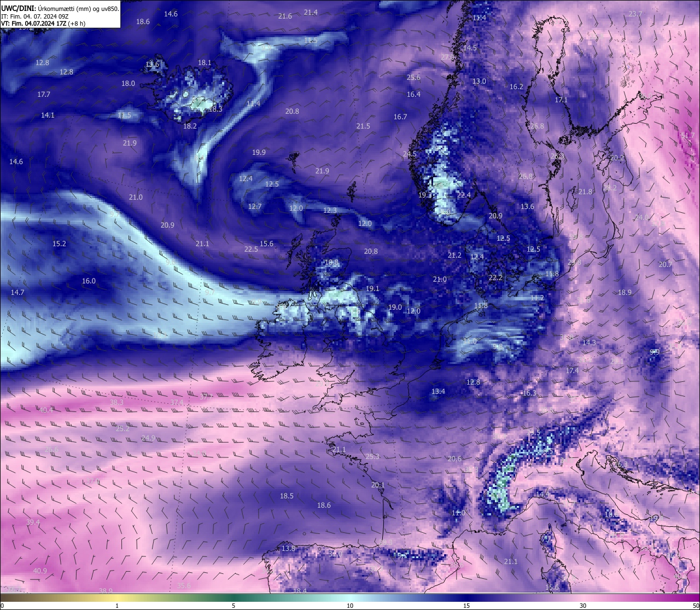Viewport: 700px width, 610px height.
Task: Click the map value '14.1'
Action: (x=48, y=115)
